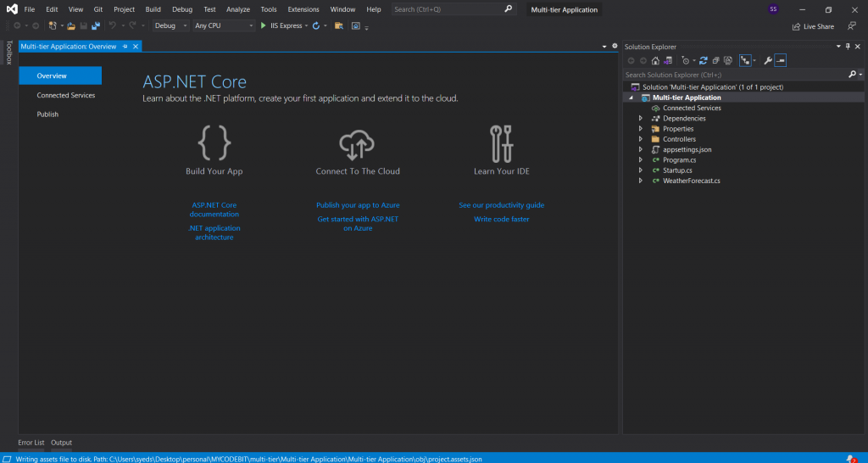Expand the Dependencies node
The width and height of the screenshot is (868, 463).
(641, 119)
